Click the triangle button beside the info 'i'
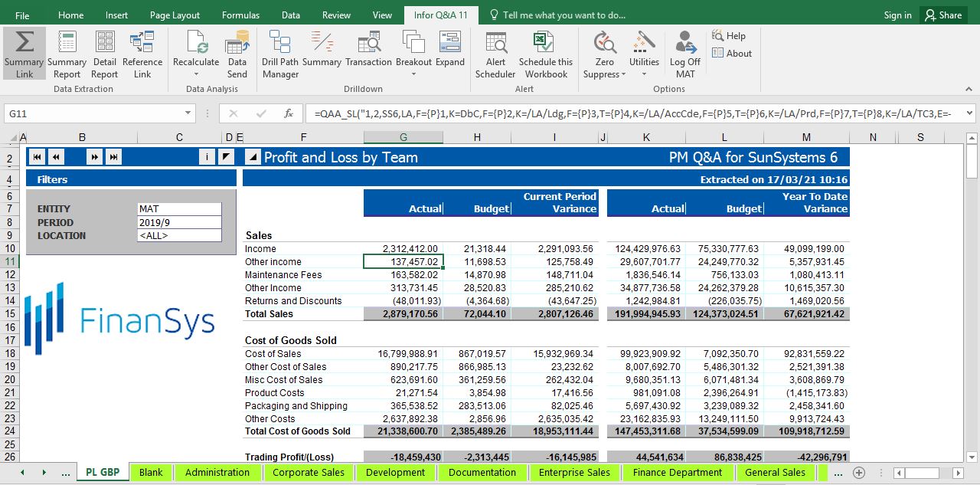 click(x=226, y=157)
